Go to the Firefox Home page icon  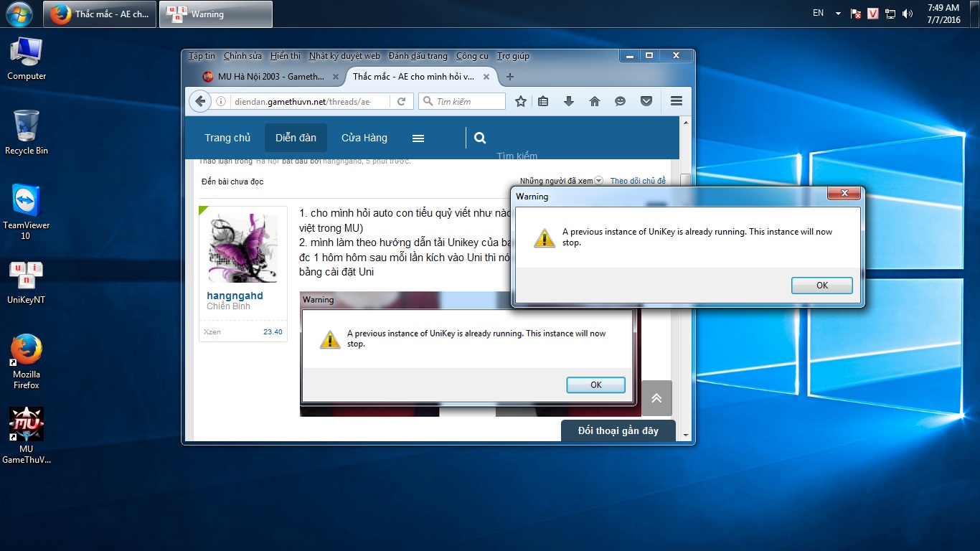595,101
